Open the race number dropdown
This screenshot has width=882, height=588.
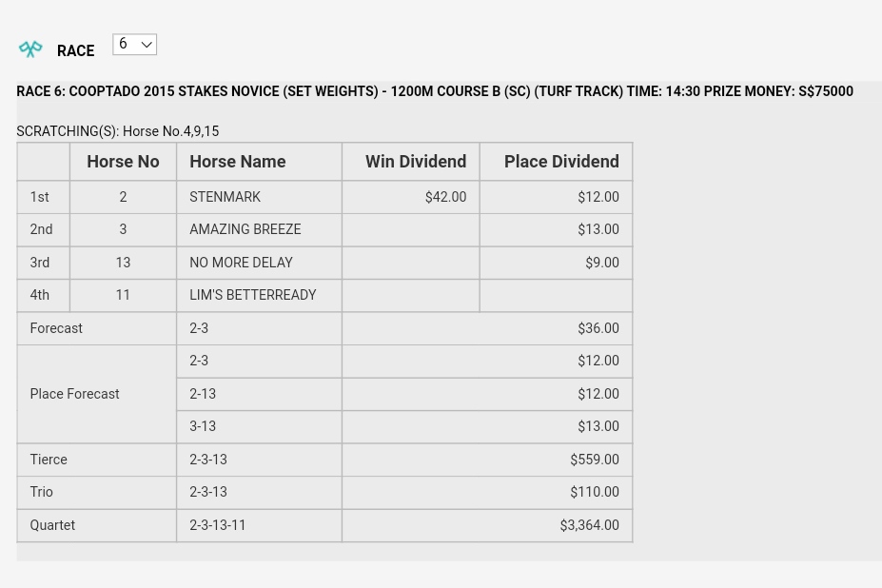pyautogui.click(x=134, y=45)
